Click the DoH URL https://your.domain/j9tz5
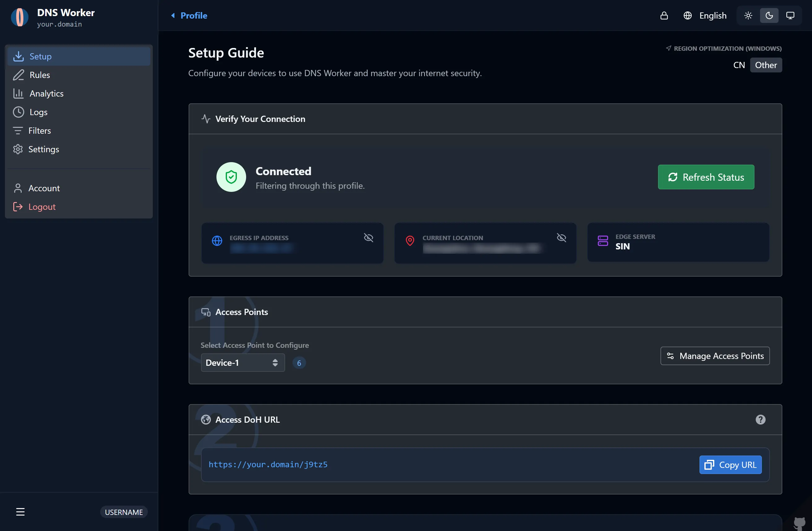 268,464
